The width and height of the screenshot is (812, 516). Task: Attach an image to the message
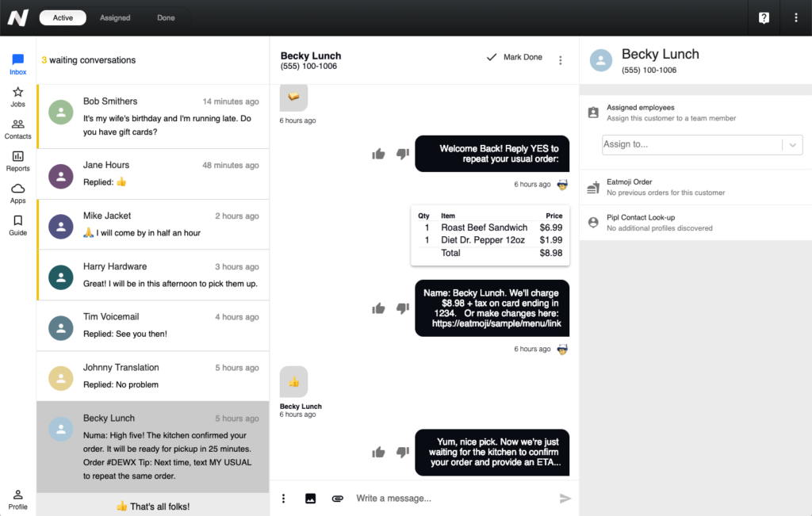pyautogui.click(x=310, y=499)
